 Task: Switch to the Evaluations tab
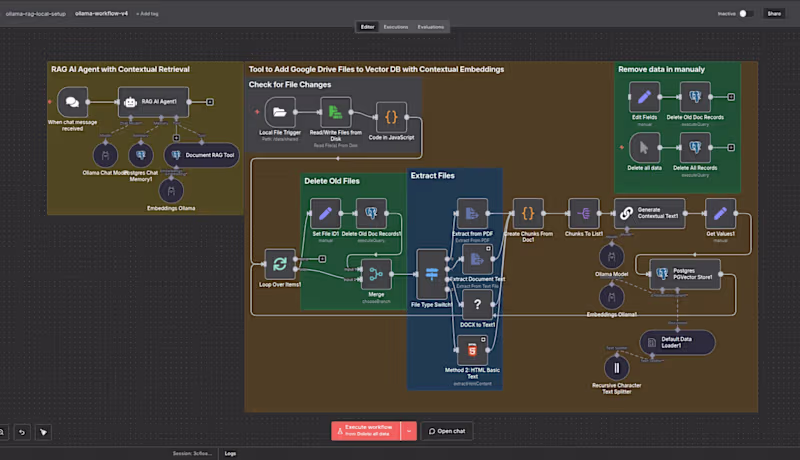(431, 27)
